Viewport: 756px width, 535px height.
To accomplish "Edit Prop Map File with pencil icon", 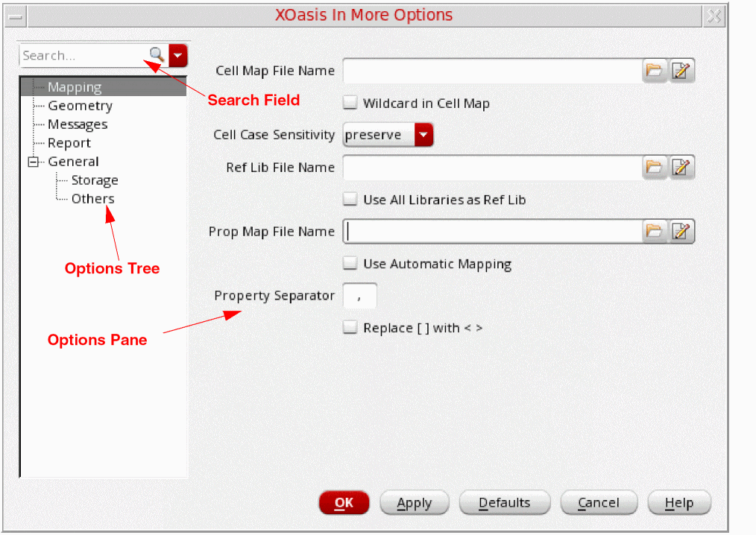I will (x=681, y=231).
